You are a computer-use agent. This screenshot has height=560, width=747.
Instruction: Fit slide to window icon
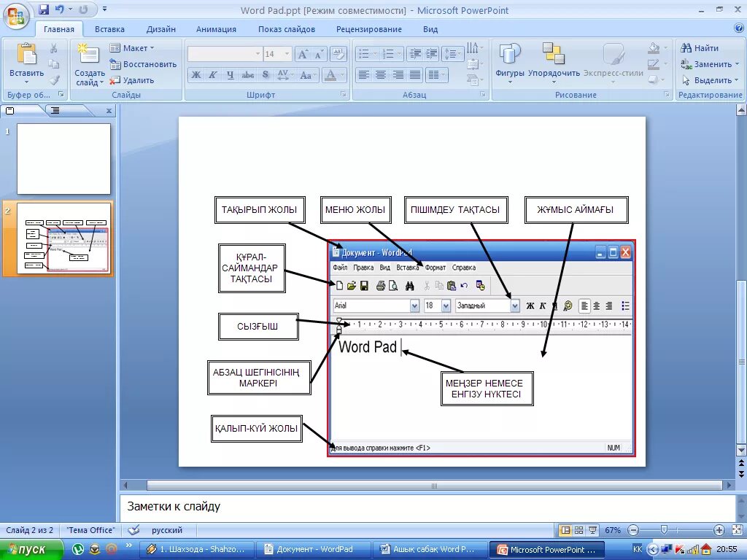[x=737, y=530]
